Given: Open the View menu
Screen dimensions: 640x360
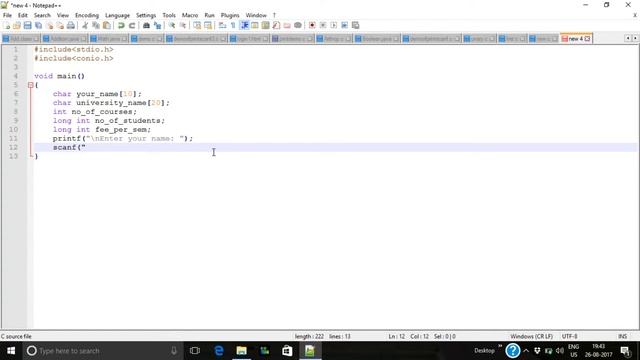Looking at the screenshot, I should click(62, 15).
